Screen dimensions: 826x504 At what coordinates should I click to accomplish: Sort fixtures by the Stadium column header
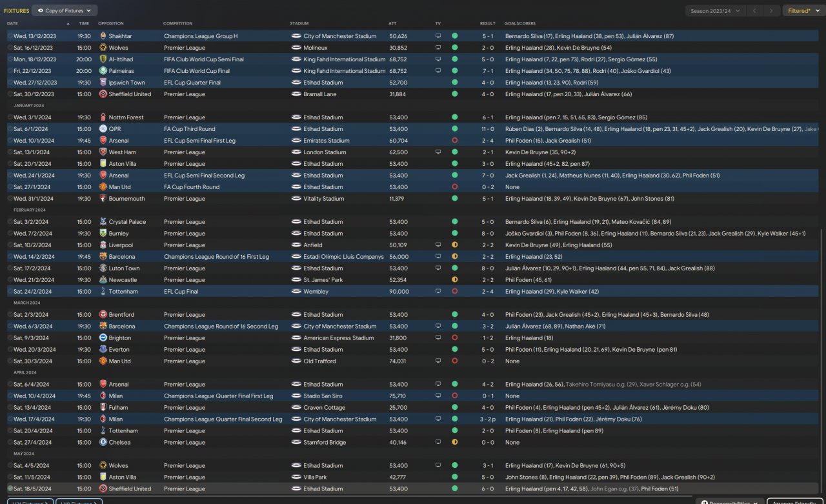pos(299,23)
